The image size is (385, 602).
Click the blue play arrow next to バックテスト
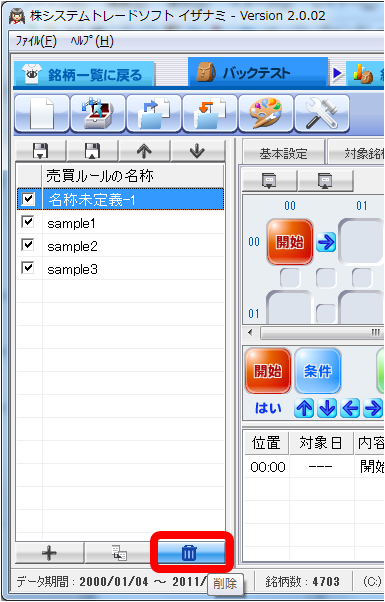pyautogui.click(x=337, y=73)
